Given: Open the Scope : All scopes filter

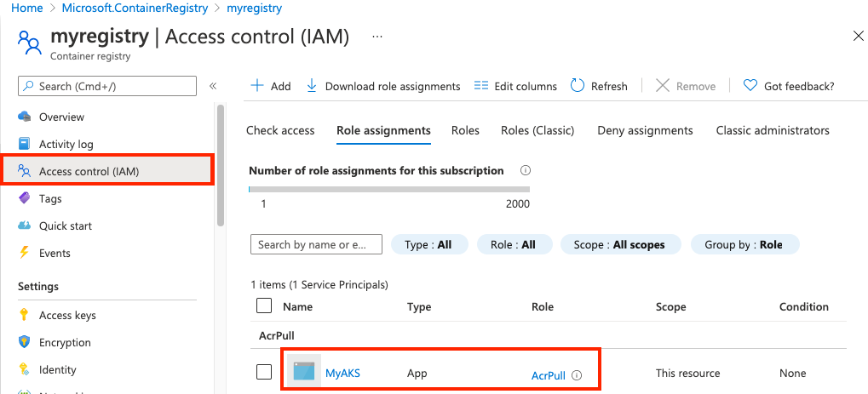Looking at the screenshot, I should tap(619, 244).
